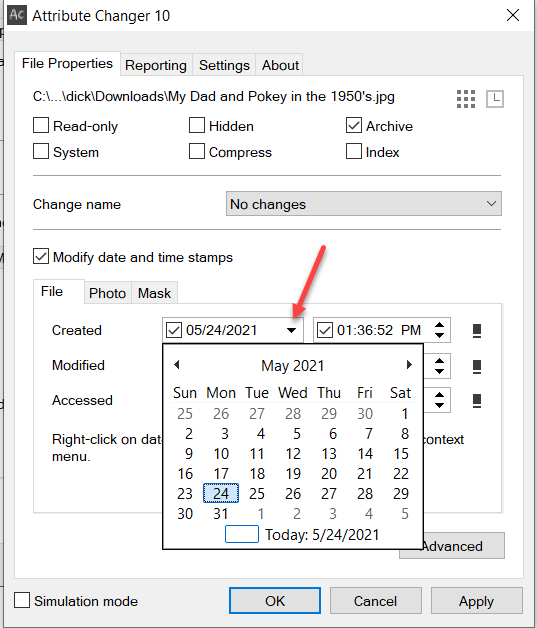Image resolution: width=537 pixels, height=628 pixels.
Task: Uncheck the Archive attribute
Action: (x=354, y=125)
